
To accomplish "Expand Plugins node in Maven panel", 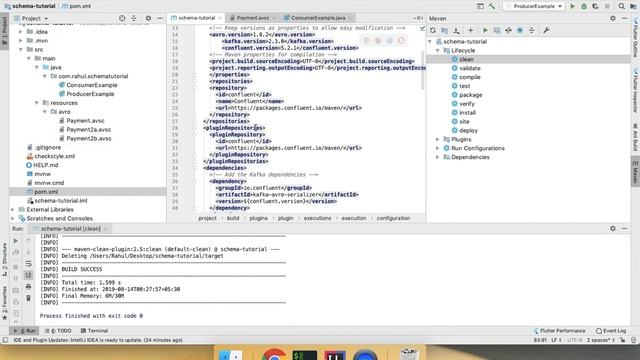I will tap(438, 139).
